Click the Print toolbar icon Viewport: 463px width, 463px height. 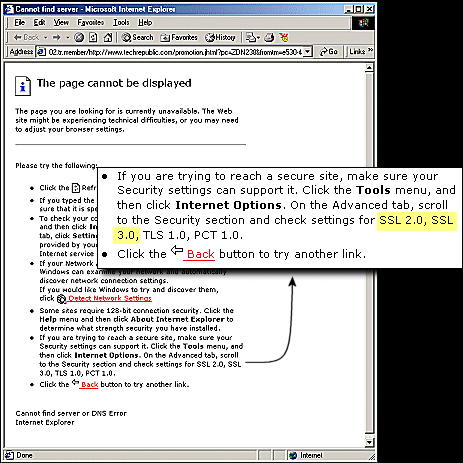coord(269,38)
